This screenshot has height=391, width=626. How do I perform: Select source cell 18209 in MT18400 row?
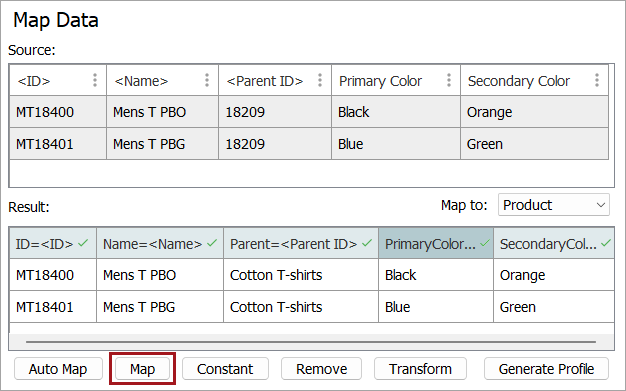[275, 112]
